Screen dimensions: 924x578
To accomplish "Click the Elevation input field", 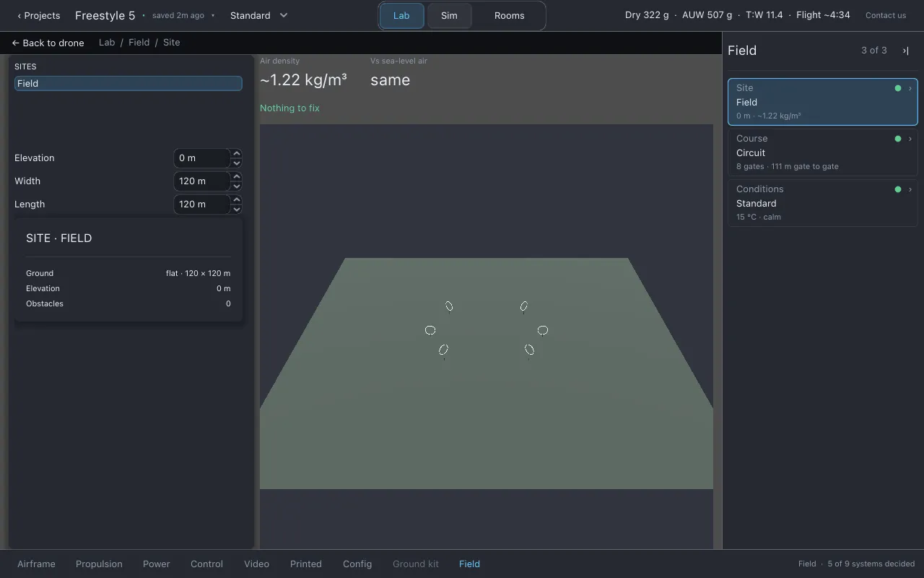I will [202, 158].
